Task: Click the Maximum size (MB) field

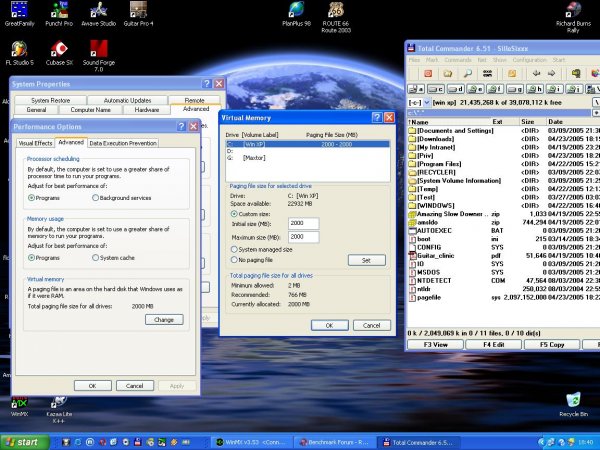Action: (x=303, y=237)
